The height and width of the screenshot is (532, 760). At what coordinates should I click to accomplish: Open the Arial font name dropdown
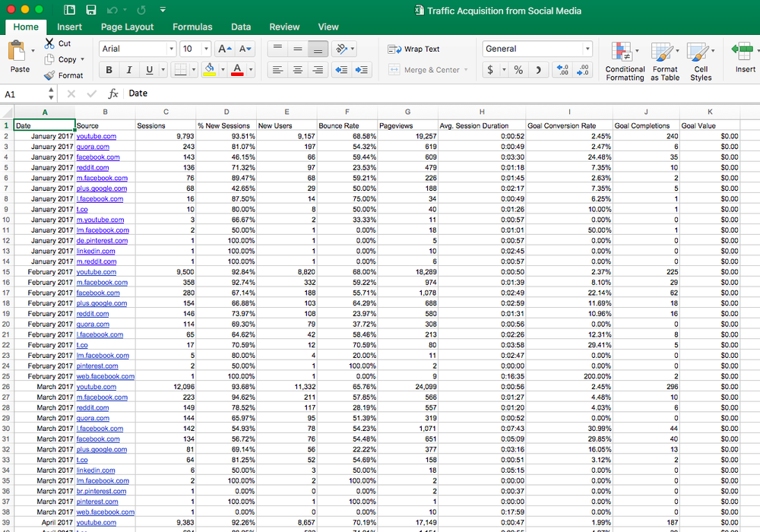click(171, 49)
